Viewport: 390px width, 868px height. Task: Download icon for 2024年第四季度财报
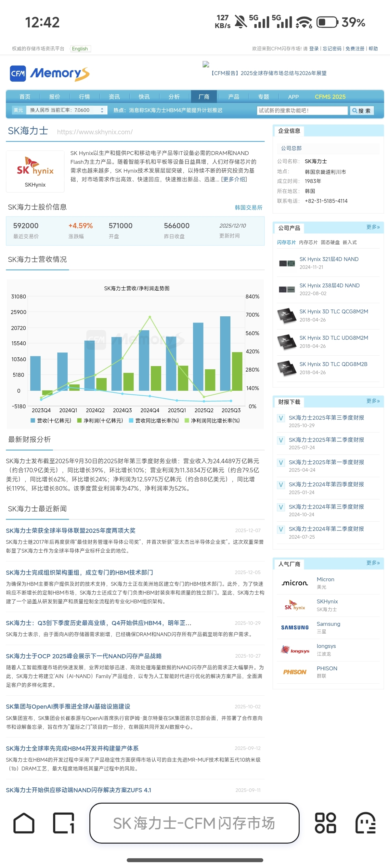click(x=280, y=485)
